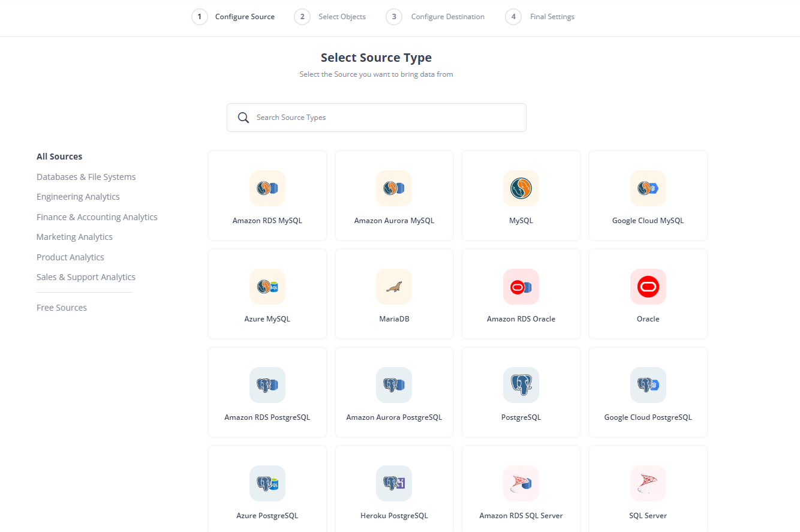
Task: Filter by Marketing Analytics
Action: [74, 237]
